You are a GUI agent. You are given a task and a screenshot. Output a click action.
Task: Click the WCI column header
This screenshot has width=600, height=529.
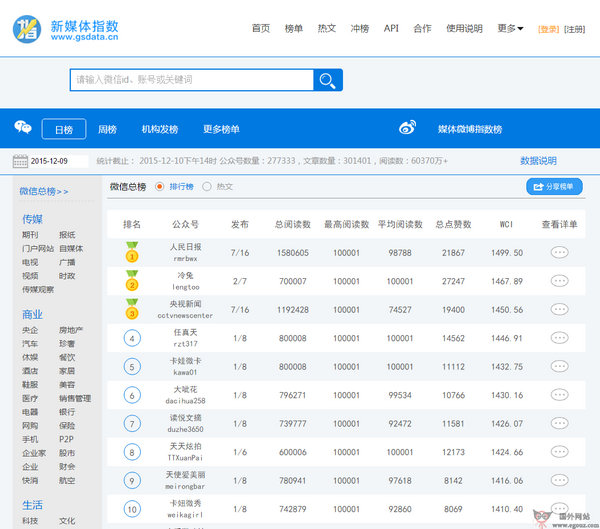506,224
